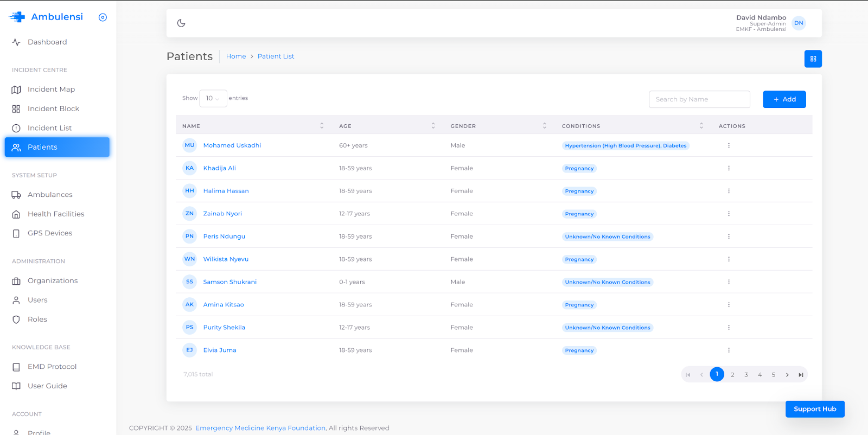Open the actions menu for Mohamed Uskadhi
868x435 pixels.
[x=729, y=145]
